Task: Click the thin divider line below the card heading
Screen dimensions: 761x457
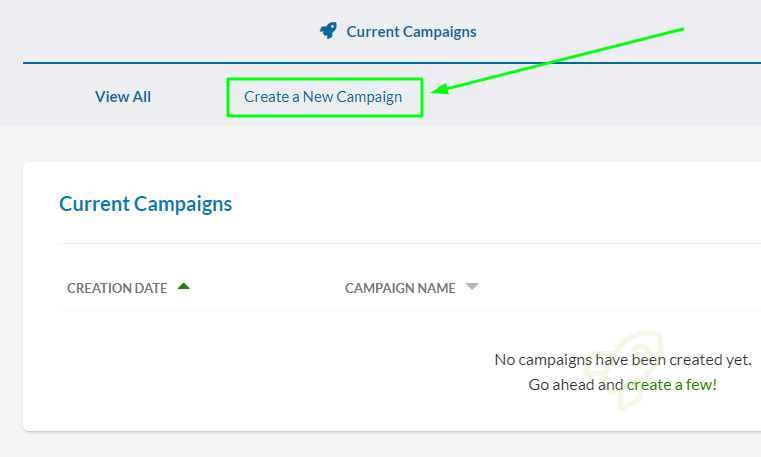Action: tap(300, 243)
